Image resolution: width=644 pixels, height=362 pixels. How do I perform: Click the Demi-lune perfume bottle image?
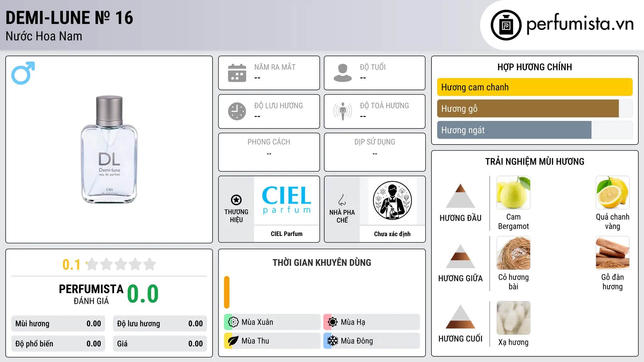(109, 150)
